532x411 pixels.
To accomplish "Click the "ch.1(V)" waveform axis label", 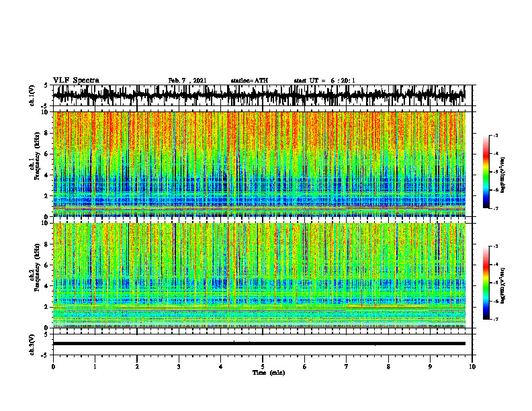I will click(x=32, y=95).
